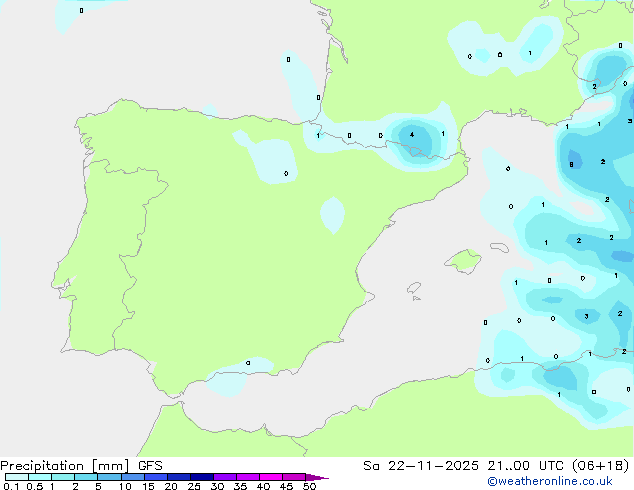Pick the lightest cyan 0.1–0.5 legend swatch

click(x=17, y=477)
